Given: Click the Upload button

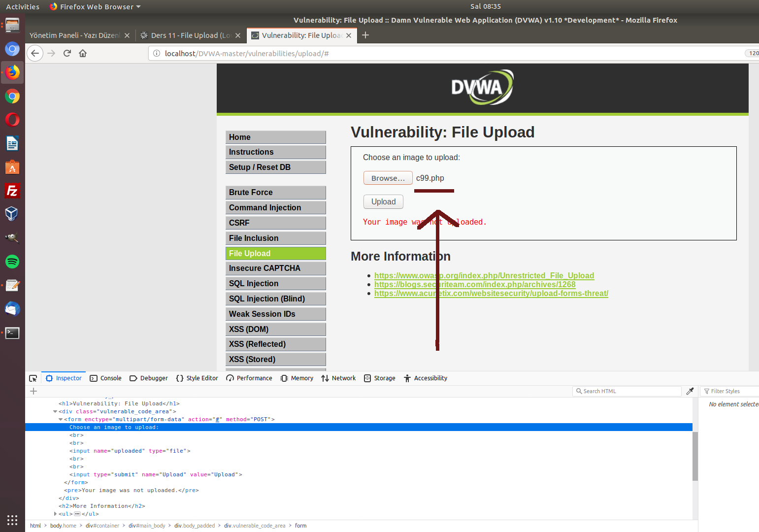Looking at the screenshot, I should [383, 201].
